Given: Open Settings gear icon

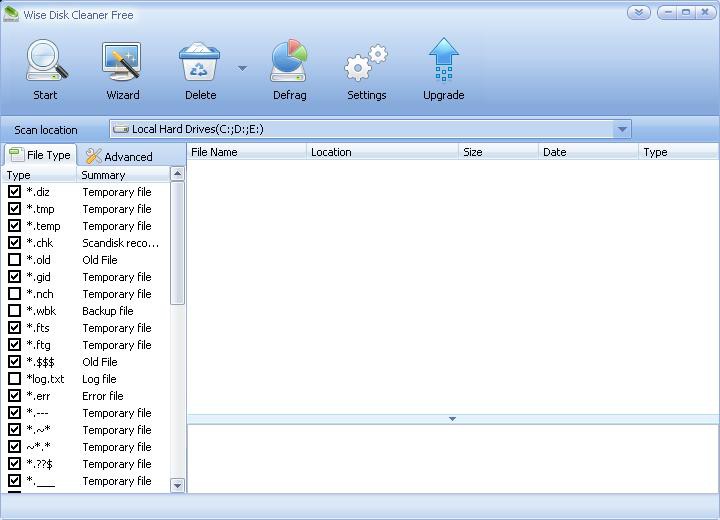Looking at the screenshot, I should click(366, 63).
